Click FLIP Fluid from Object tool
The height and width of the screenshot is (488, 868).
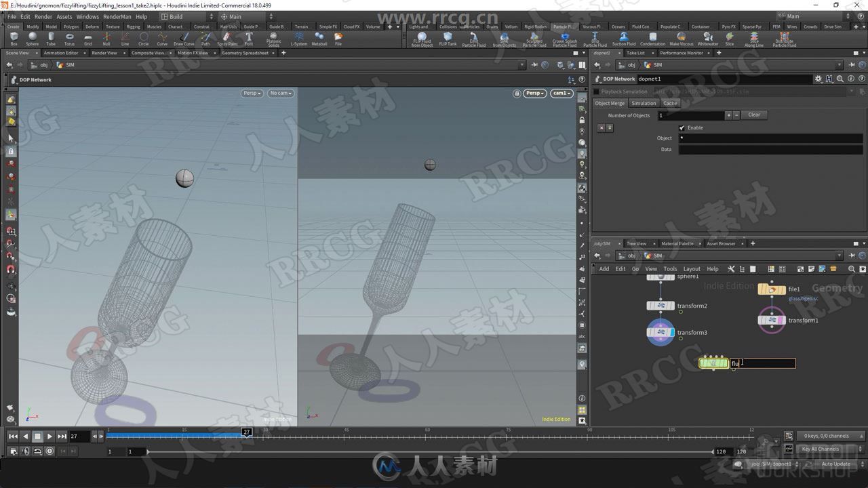coord(422,39)
